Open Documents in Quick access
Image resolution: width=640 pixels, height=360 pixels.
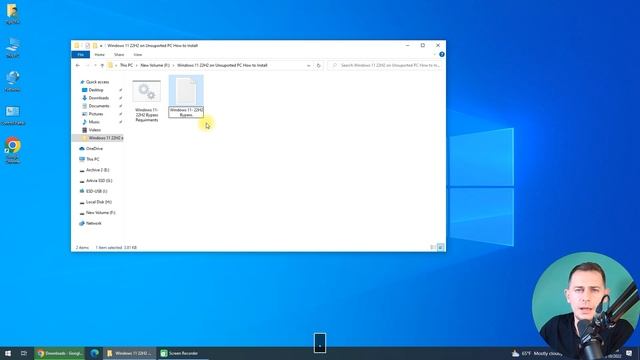(x=98, y=106)
